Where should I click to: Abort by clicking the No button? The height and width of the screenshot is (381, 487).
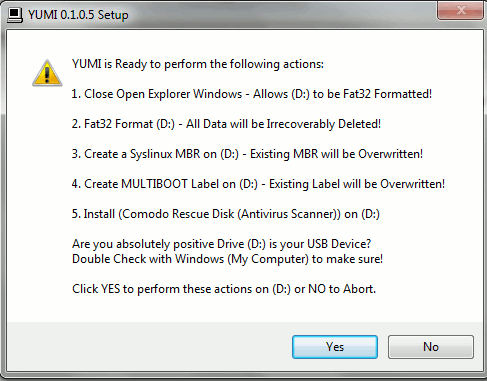click(431, 347)
